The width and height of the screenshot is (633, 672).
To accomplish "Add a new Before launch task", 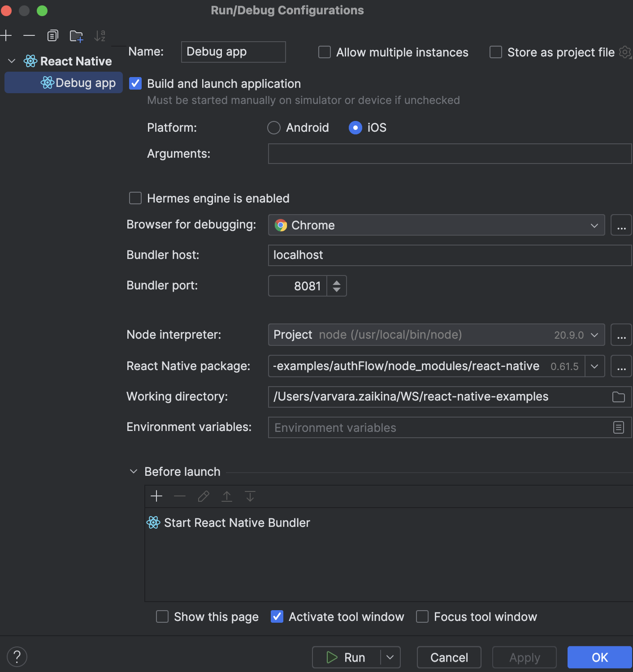I will [x=156, y=496].
